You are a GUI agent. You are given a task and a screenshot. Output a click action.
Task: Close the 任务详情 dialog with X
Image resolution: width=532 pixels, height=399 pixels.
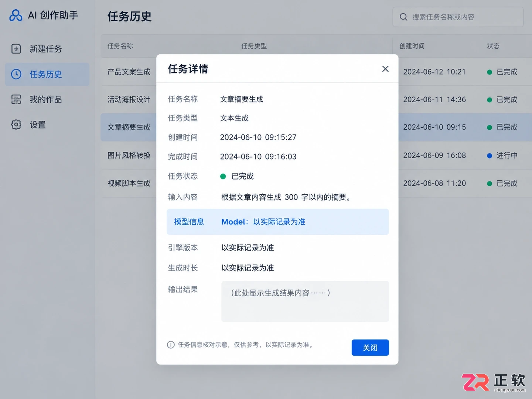[x=385, y=69]
